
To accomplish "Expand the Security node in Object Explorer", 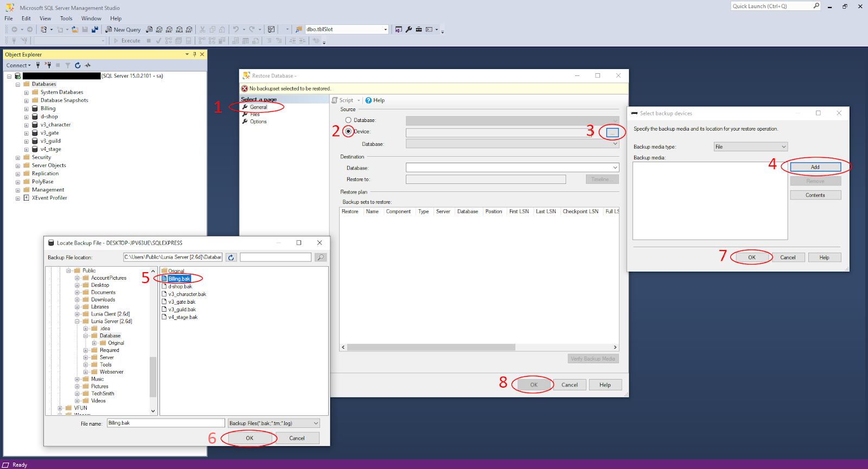I will [18, 158].
